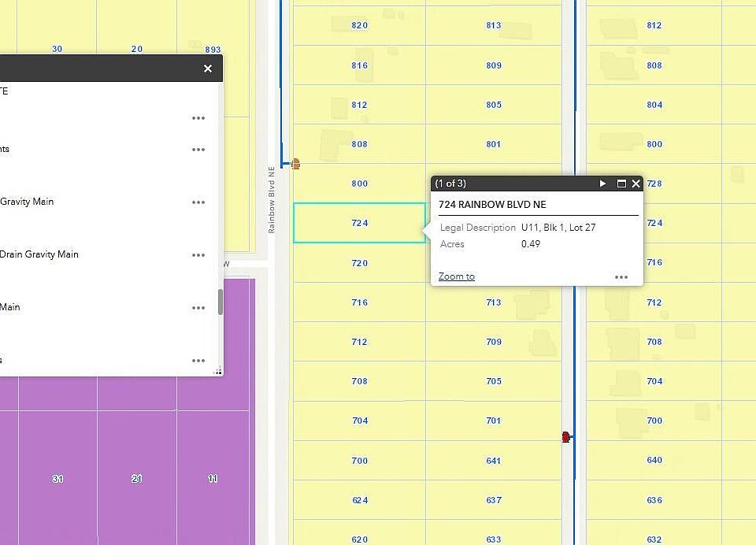Select parcel 720 on the map
The width and height of the screenshot is (756, 545).
[x=359, y=263]
